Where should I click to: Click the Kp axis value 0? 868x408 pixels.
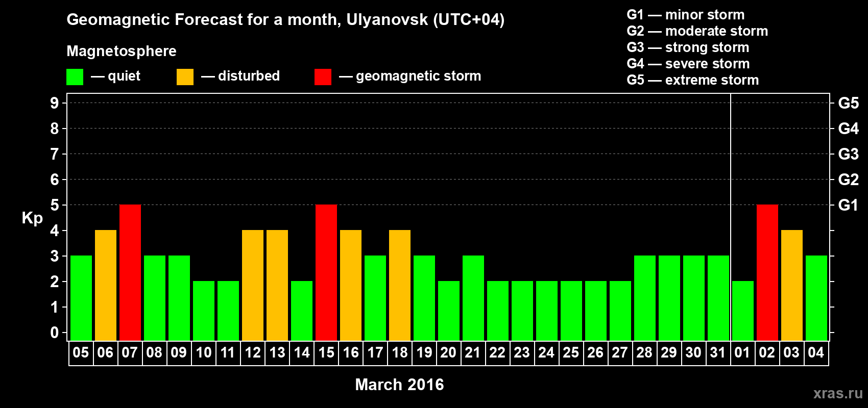pyautogui.click(x=55, y=333)
